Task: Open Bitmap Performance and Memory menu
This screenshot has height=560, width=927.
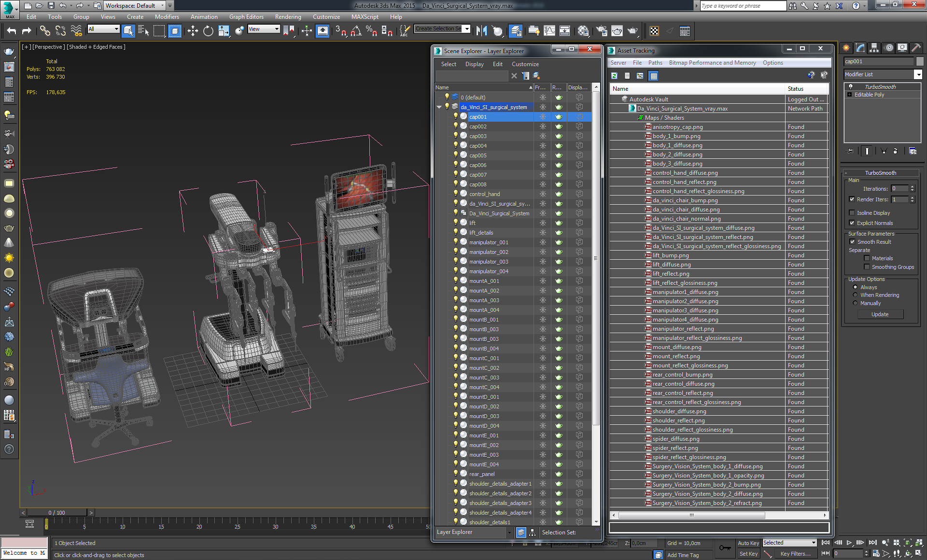Action: point(712,63)
